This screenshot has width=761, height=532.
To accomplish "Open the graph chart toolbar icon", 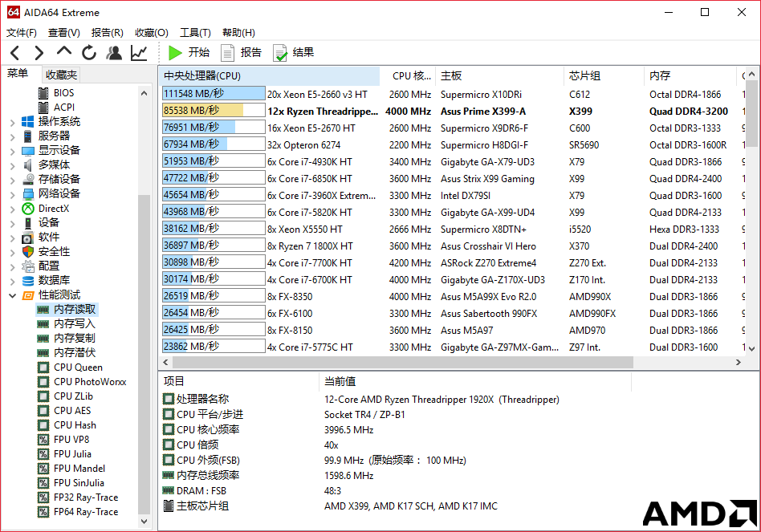I will [x=139, y=52].
